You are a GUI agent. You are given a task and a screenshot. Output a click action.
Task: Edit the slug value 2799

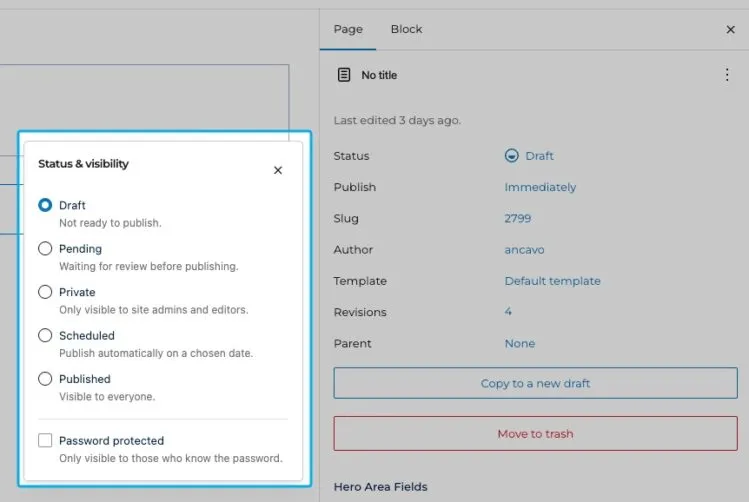point(518,218)
